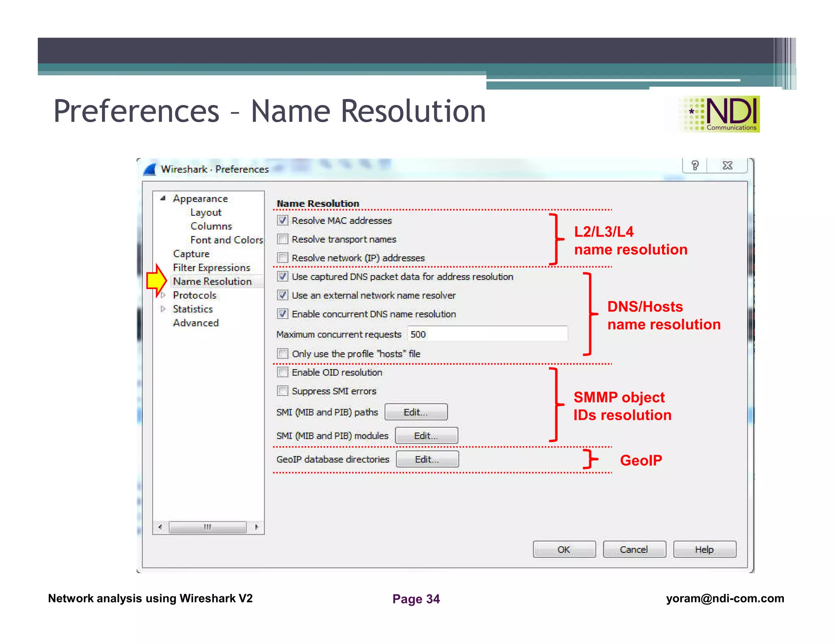Expand the Statistics tree node
834x644 pixels.
(163, 309)
